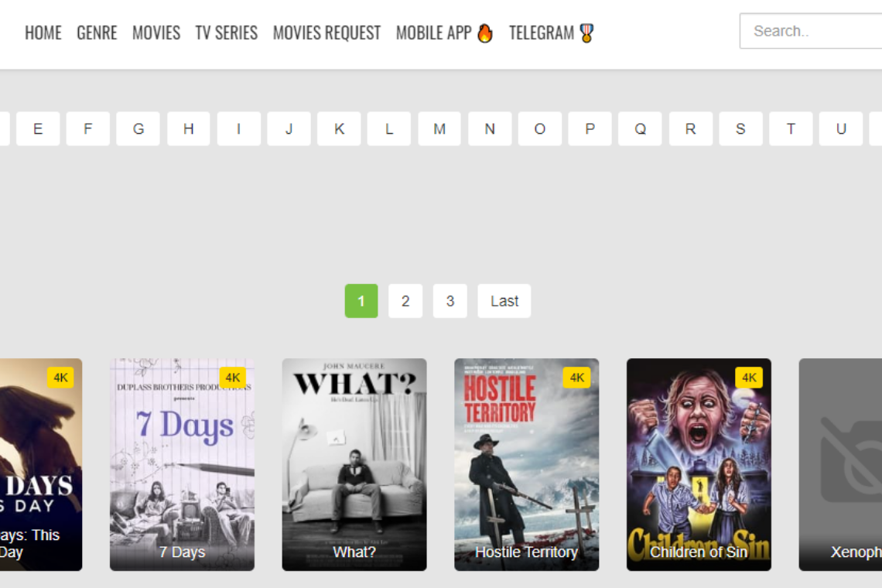Screen dimensions: 882x588
Task: Filter titles by letter J
Action: click(x=289, y=129)
